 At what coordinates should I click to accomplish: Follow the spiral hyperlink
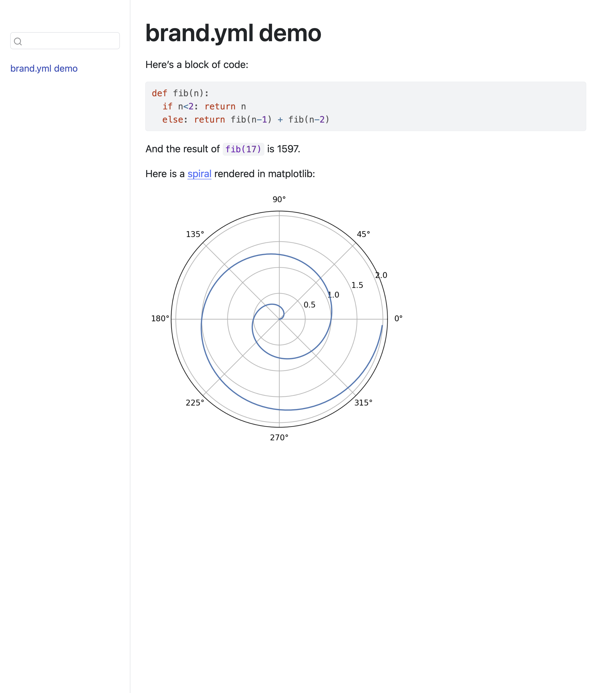[199, 174]
